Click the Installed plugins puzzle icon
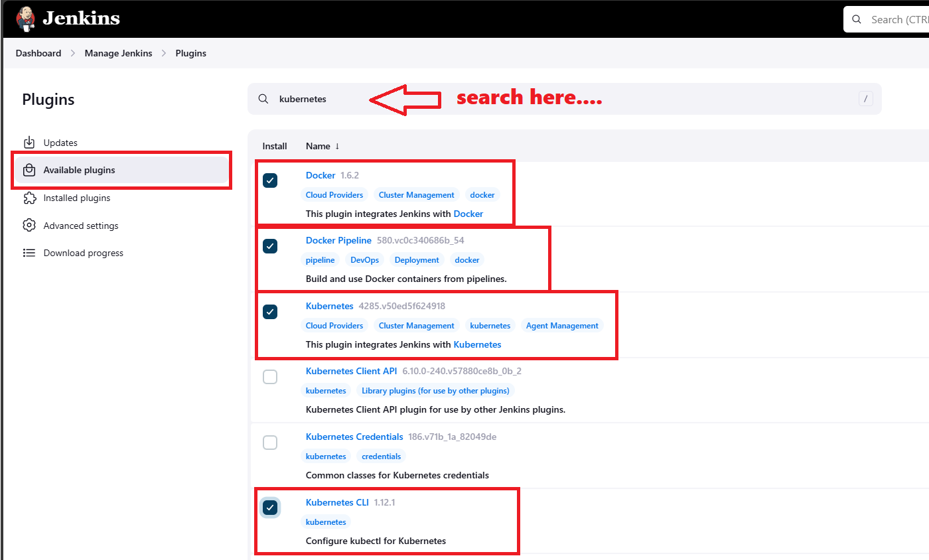929x560 pixels. 29,198
